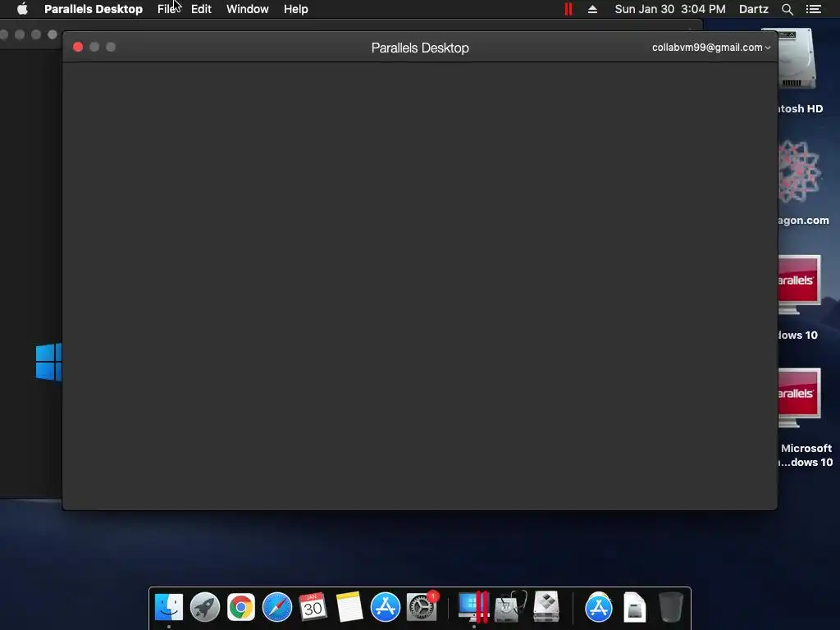Open Spotlight search magnifier
This screenshot has height=630, width=840.
point(787,9)
